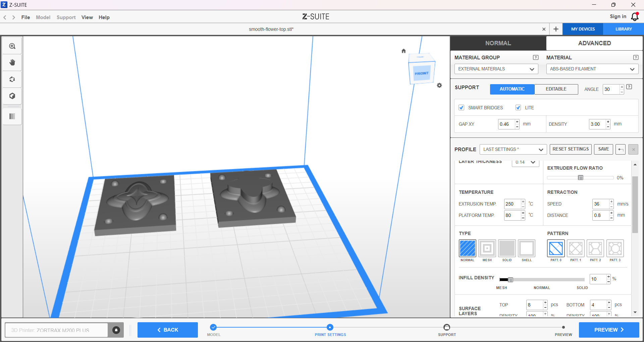Image resolution: width=644 pixels, height=342 pixels.
Task: Open help for Material
Action: (x=636, y=58)
